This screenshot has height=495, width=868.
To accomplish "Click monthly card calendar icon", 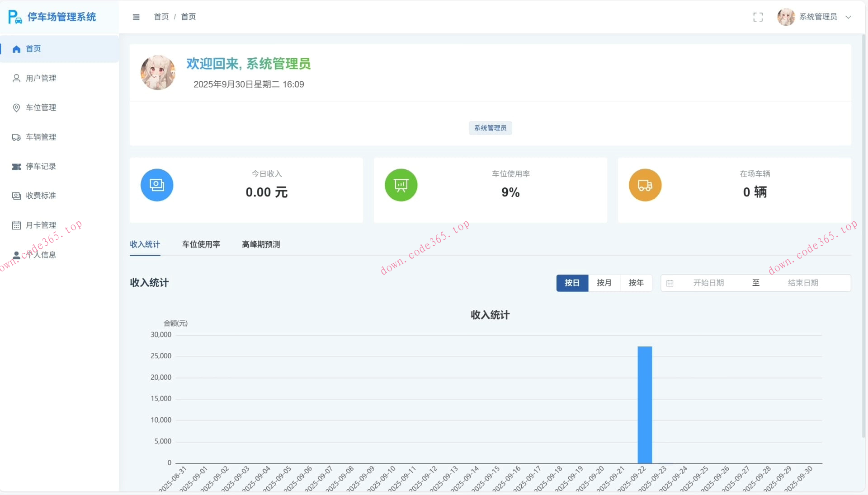I will pyautogui.click(x=16, y=225).
